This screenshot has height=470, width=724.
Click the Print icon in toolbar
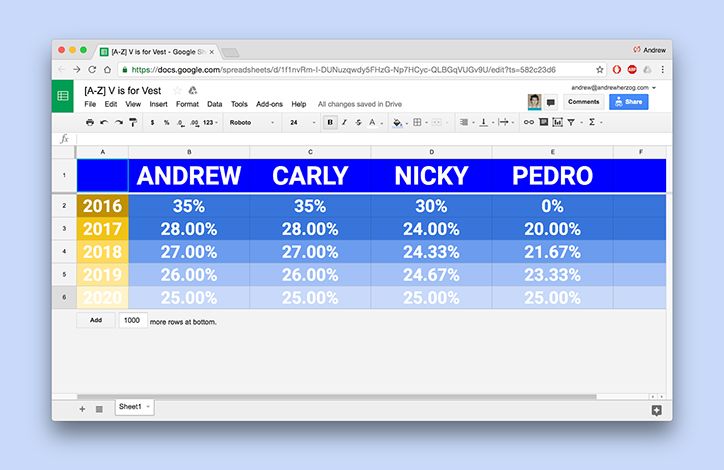tap(90, 122)
